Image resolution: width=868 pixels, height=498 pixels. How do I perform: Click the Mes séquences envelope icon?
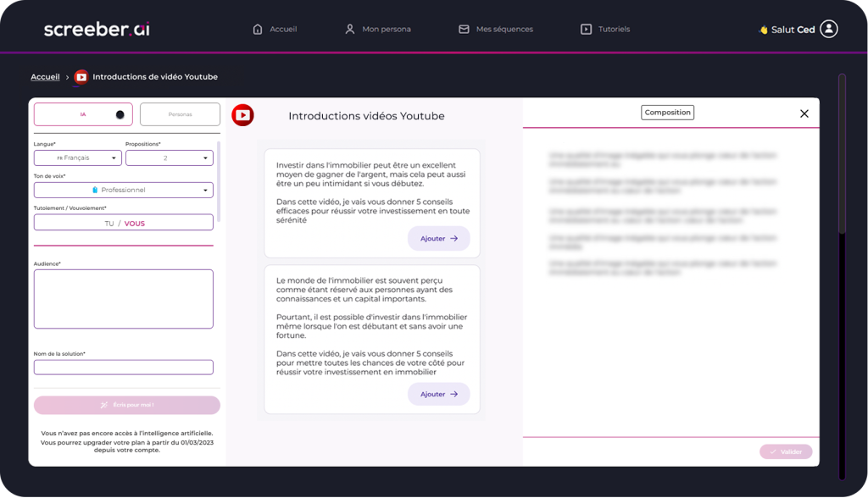click(x=464, y=29)
